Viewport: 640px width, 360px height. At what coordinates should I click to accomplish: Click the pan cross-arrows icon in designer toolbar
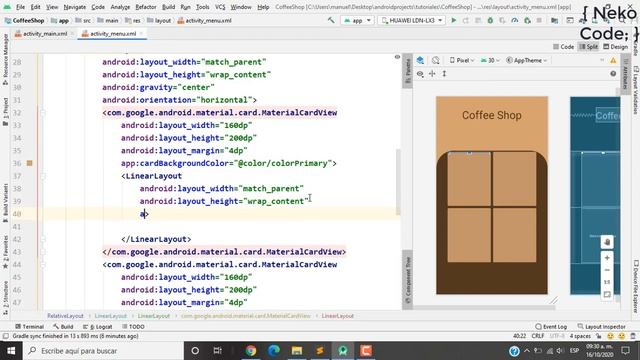pos(432,74)
